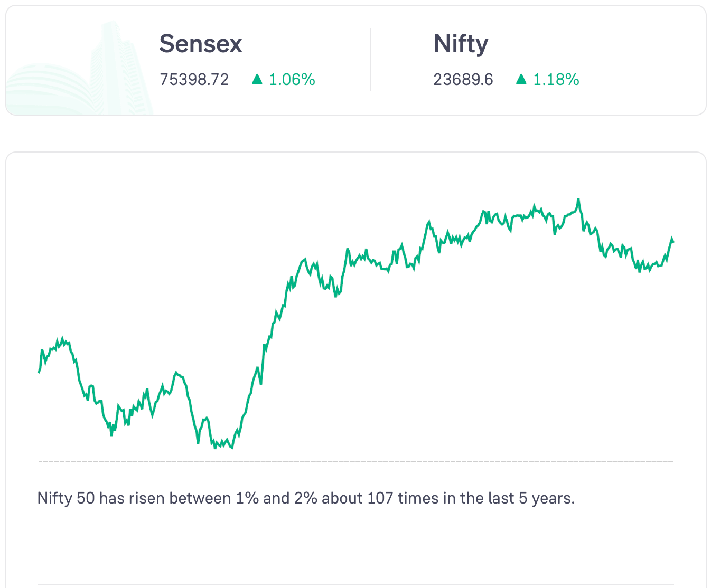Click the chart's lowest trough point

232,448
